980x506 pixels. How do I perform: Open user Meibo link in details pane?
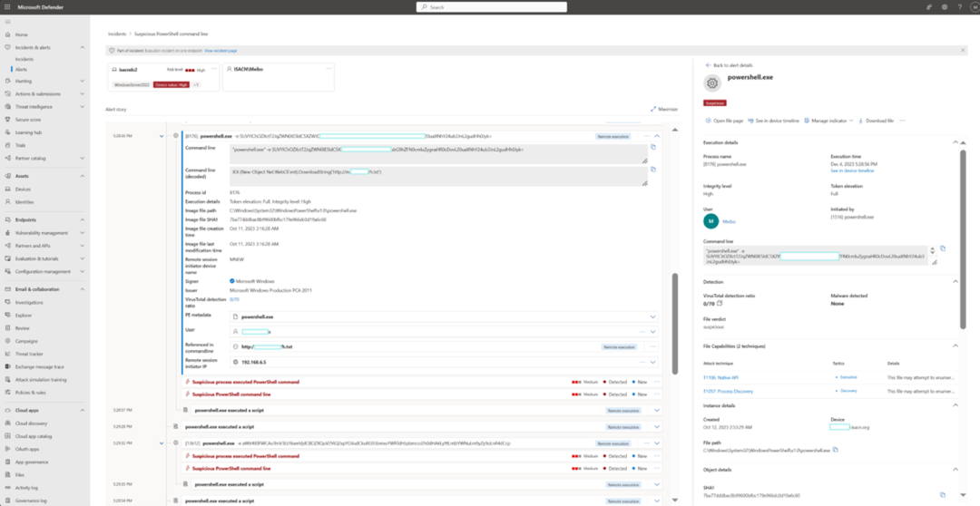tap(729, 221)
